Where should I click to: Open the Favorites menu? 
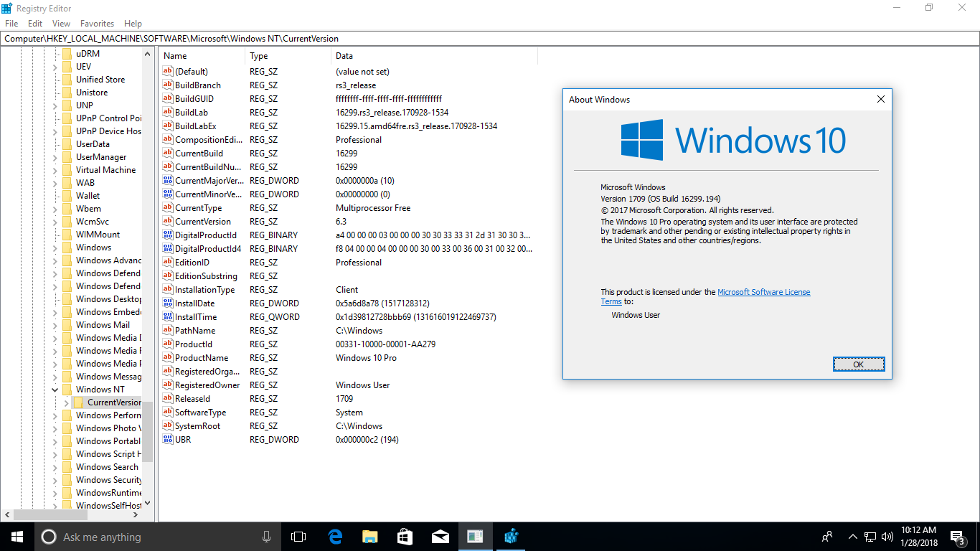click(x=97, y=24)
